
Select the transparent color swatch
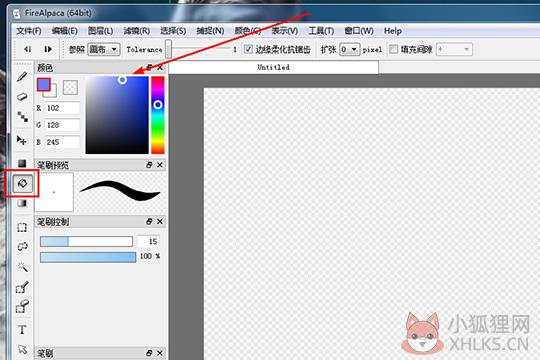[x=70, y=88]
